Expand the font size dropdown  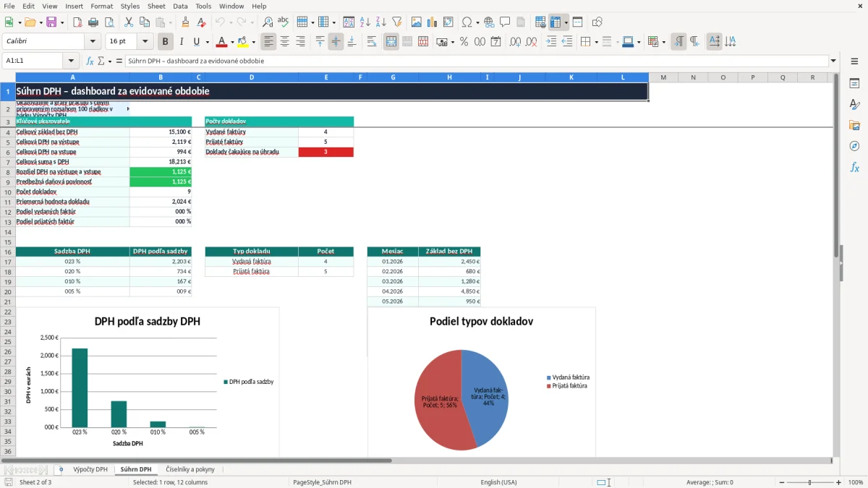coord(145,42)
